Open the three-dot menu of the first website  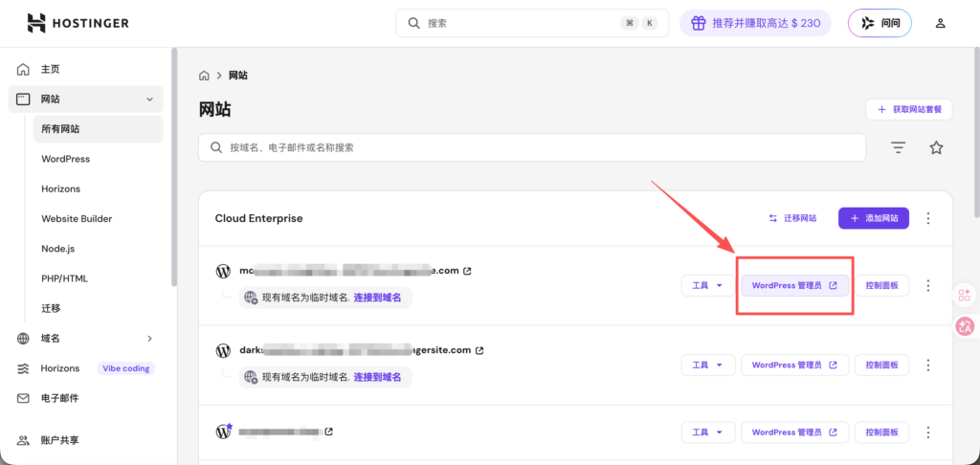928,286
